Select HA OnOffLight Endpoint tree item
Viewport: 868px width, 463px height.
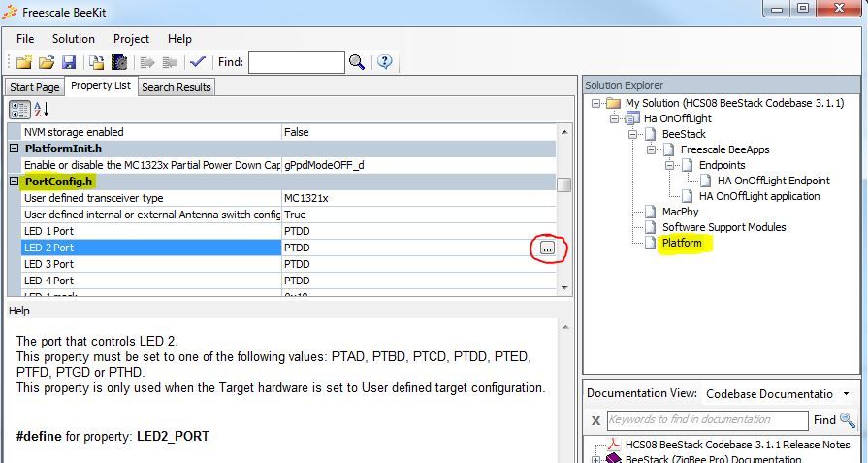(773, 181)
